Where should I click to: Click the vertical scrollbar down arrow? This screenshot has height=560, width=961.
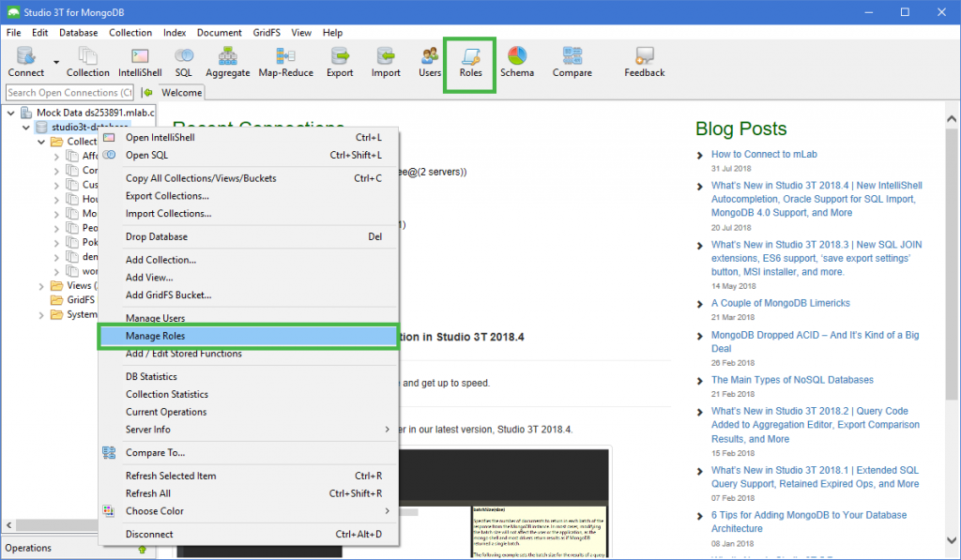tap(952, 540)
